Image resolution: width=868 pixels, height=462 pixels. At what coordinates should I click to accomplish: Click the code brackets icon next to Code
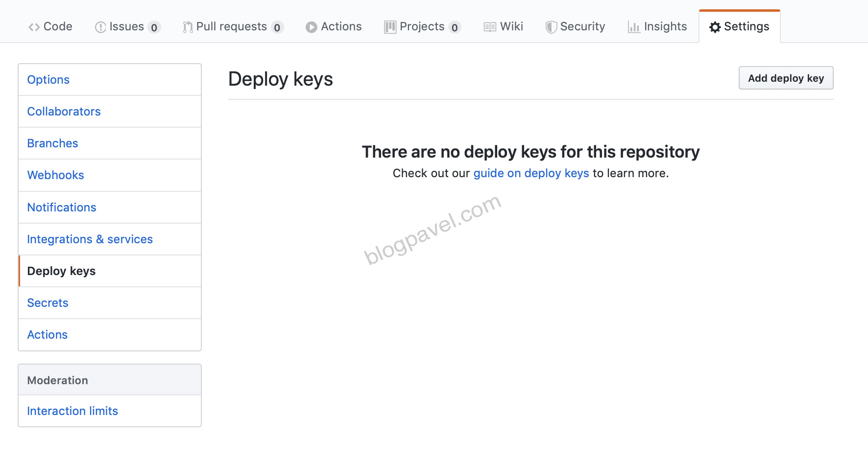pyautogui.click(x=34, y=26)
